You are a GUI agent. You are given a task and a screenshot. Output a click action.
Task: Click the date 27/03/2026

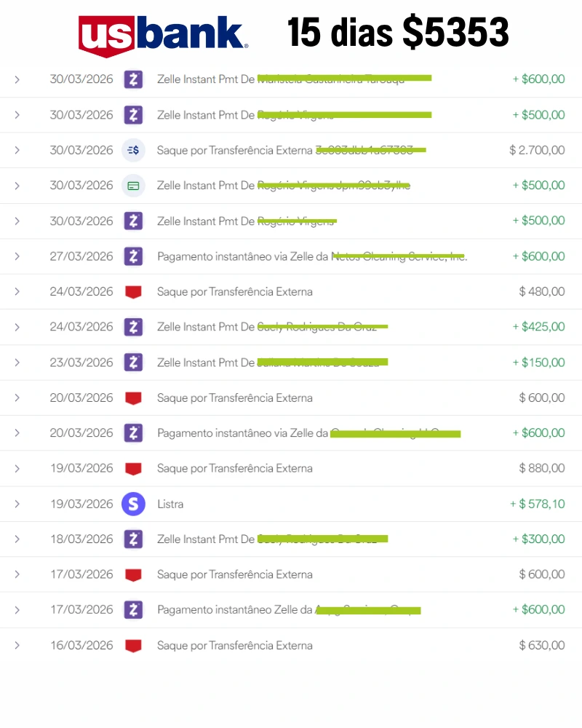click(81, 256)
